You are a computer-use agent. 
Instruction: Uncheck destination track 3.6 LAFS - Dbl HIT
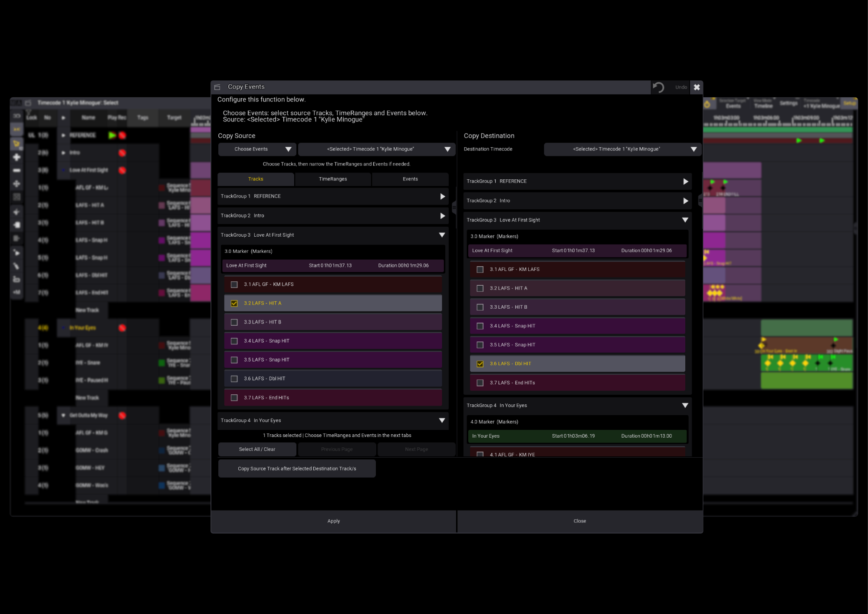[x=480, y=364]
